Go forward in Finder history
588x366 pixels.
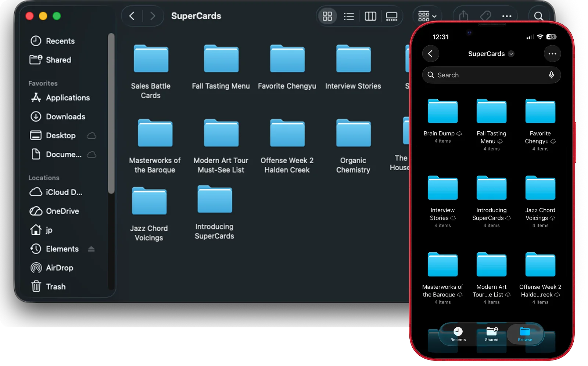[153, 16]
